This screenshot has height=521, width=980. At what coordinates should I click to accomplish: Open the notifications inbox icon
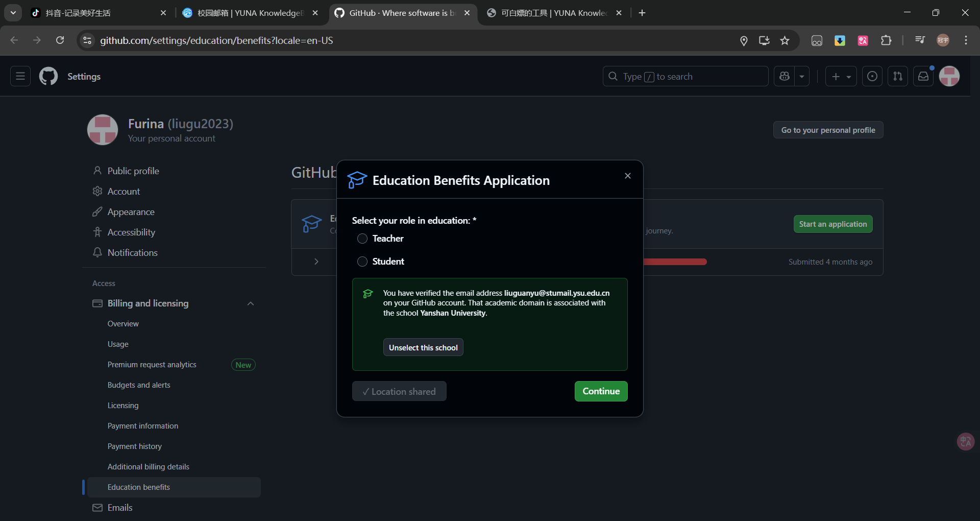(923, 76)
